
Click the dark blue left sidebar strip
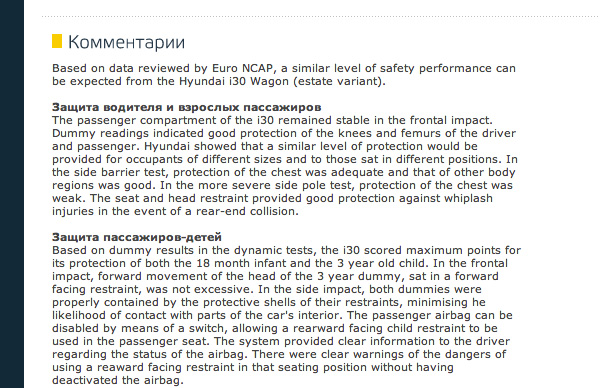[x=12, y=194]
